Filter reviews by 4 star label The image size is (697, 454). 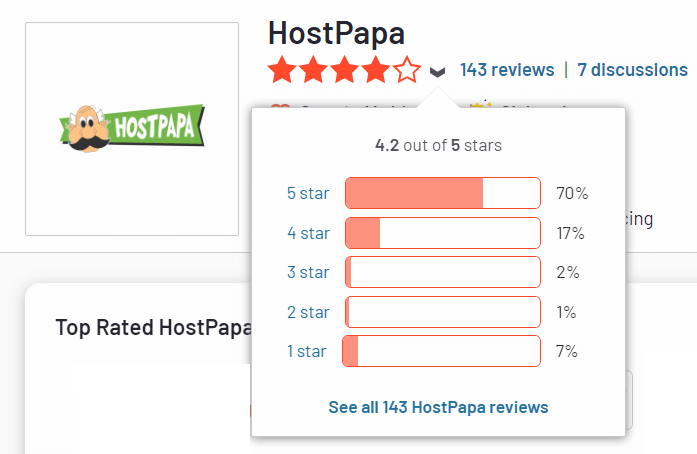pos(307,233)
